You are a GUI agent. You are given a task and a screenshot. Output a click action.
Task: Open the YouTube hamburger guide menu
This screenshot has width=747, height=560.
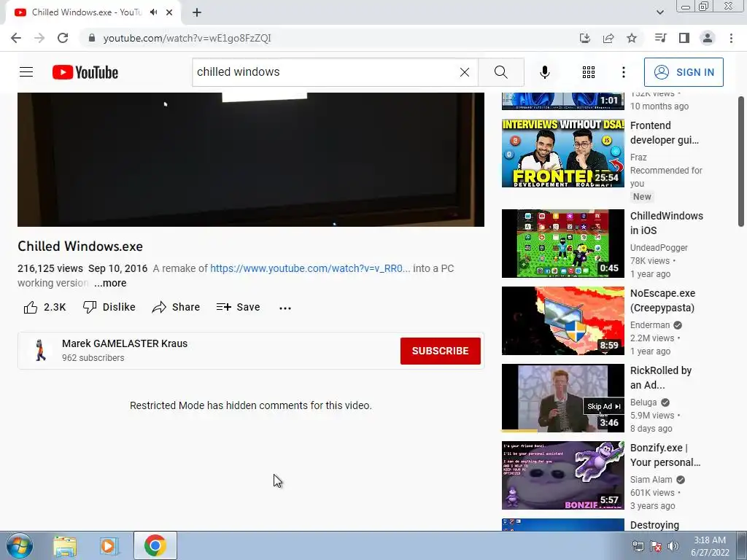tap(26, 72)
